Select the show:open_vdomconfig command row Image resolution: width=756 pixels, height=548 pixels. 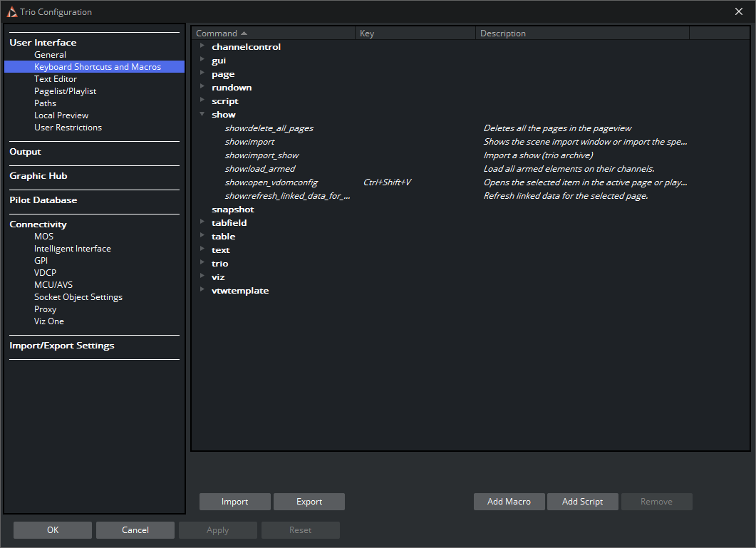(271, 182)
